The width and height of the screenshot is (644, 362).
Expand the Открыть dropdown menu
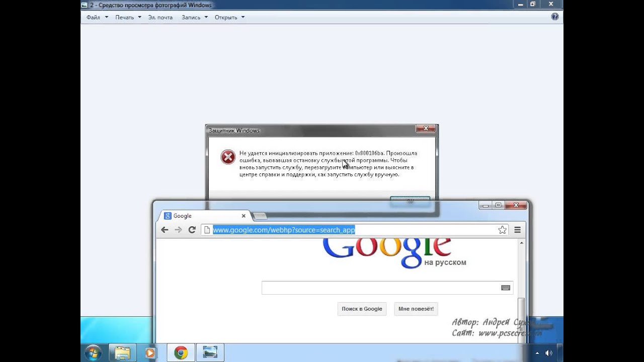[x=229, y=17]
